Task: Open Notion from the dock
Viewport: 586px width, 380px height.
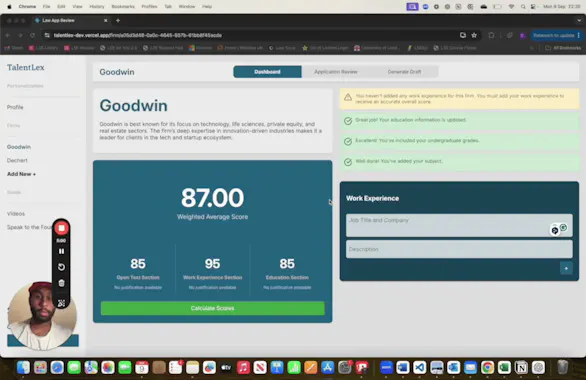Action: click(521, 368)
